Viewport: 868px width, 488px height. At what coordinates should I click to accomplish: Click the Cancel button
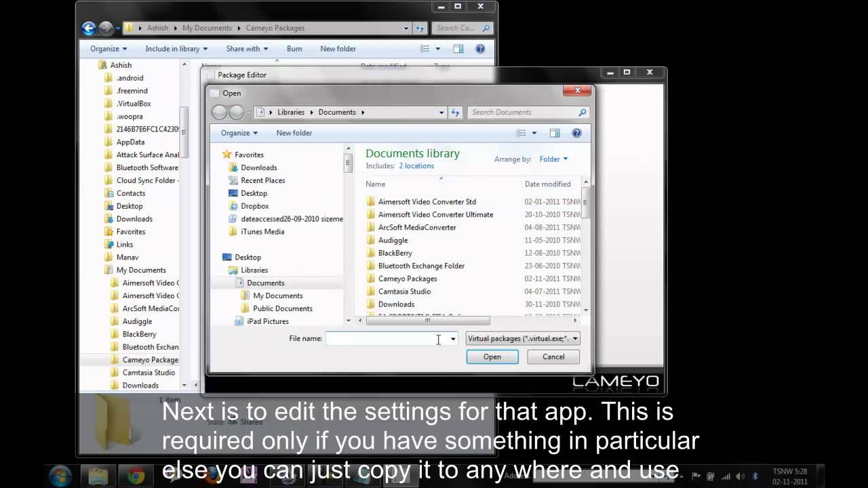point(553,357)
